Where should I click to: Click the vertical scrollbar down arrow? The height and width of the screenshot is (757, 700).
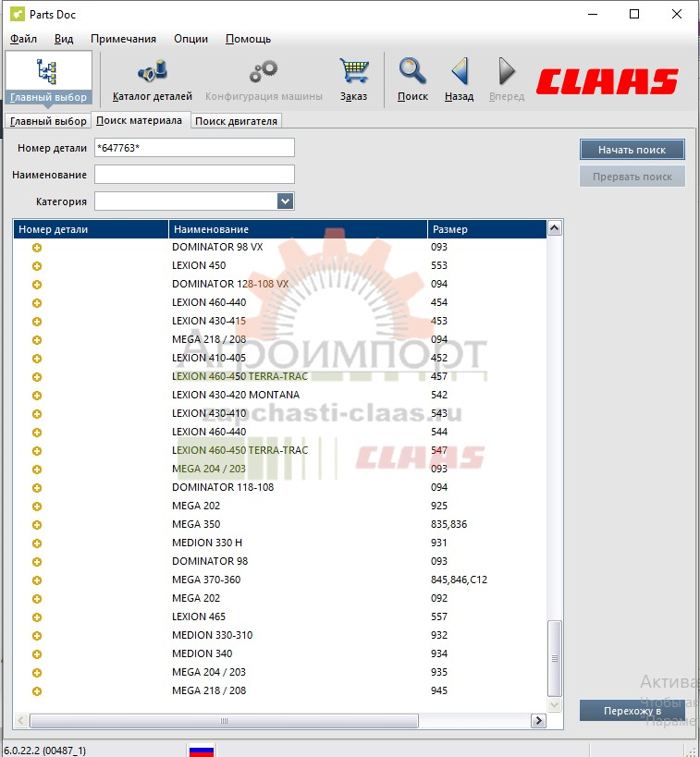pos(555,704)
